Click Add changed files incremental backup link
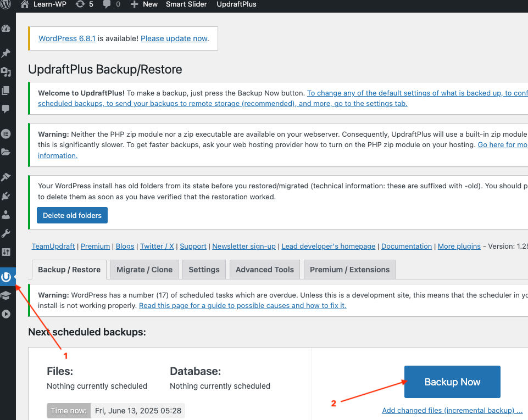 click(452, 411)
